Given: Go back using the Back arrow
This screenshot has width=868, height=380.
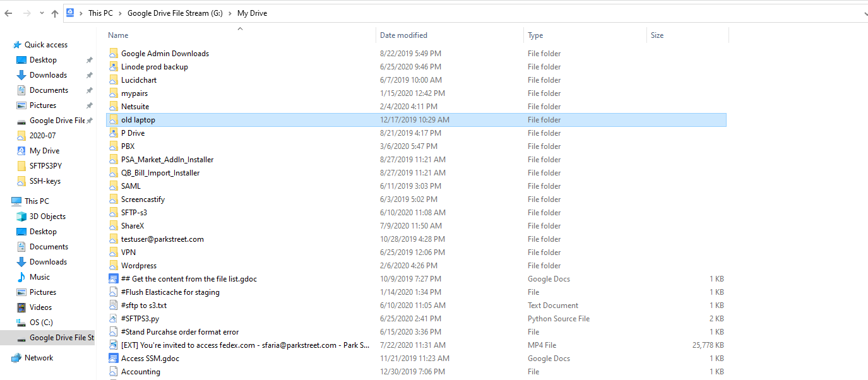Looking at the screenshot, I should 8,13.
